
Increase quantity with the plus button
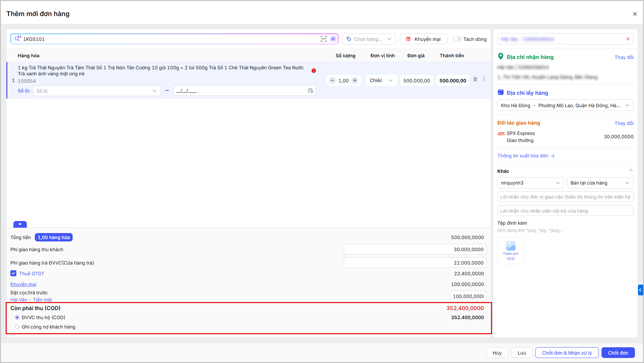[355, 80]
